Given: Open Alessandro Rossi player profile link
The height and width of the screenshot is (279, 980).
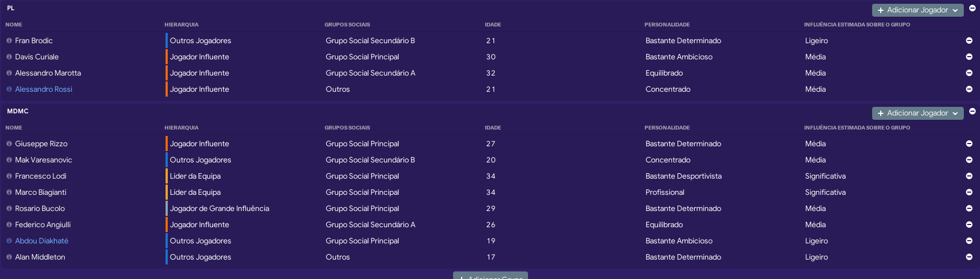Looking at the screenshot, I should pos(44,89).
